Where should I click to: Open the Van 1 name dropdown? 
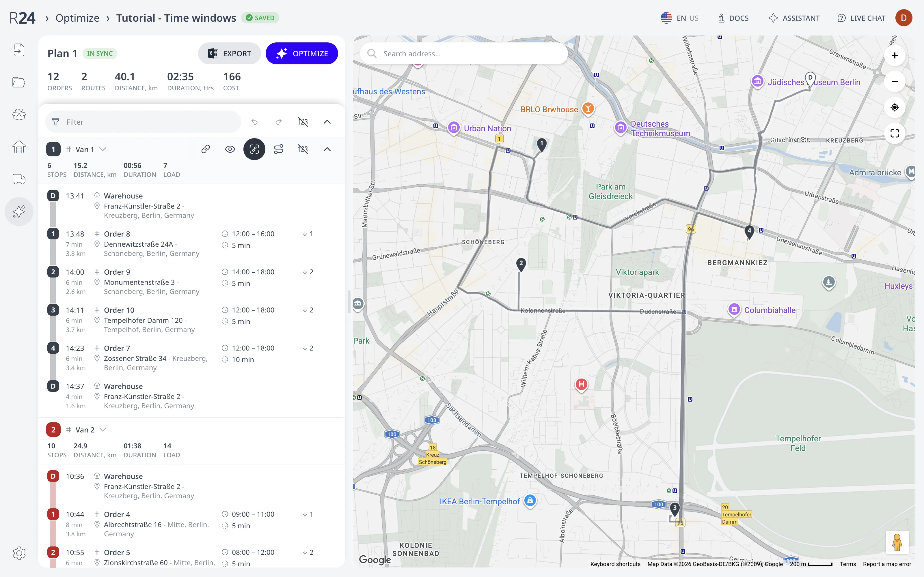point(103,149)
